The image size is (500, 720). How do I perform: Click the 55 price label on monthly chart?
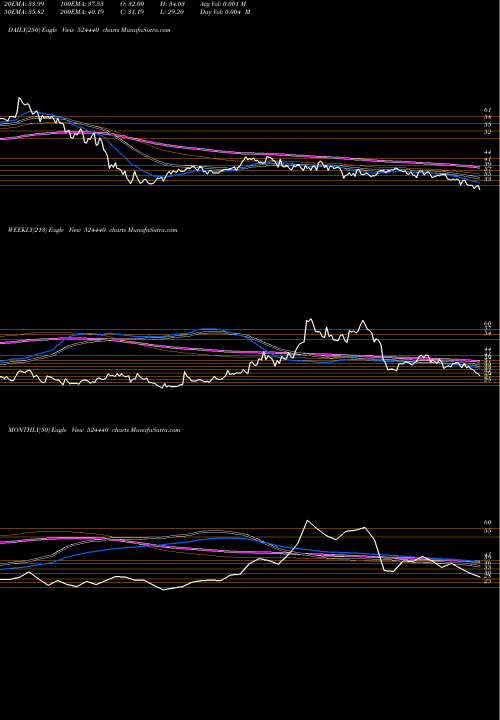pyautogui.click(x=488, y=530)
